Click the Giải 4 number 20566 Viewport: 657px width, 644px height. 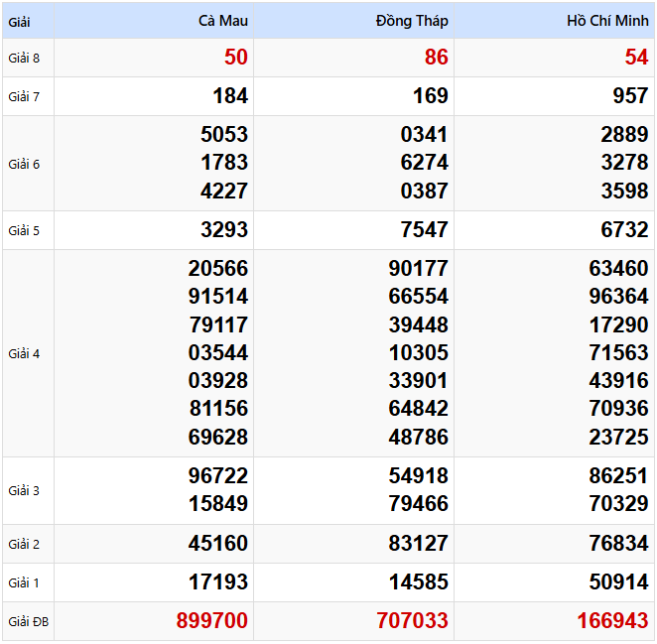point(218,268)
